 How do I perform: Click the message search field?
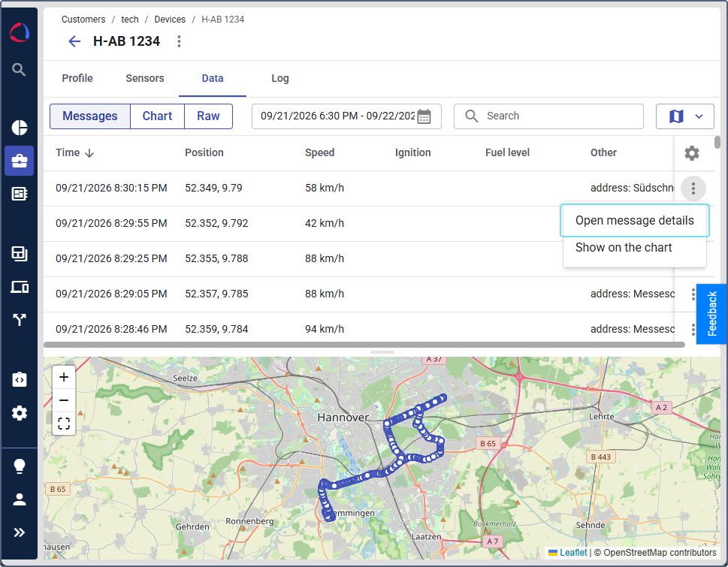(x=548, y=116)
